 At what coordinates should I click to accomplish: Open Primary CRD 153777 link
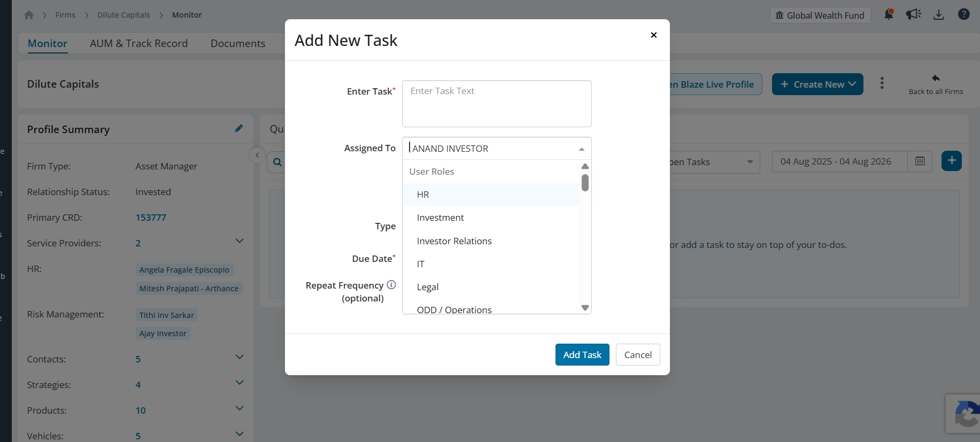click(x=151, y=218)
